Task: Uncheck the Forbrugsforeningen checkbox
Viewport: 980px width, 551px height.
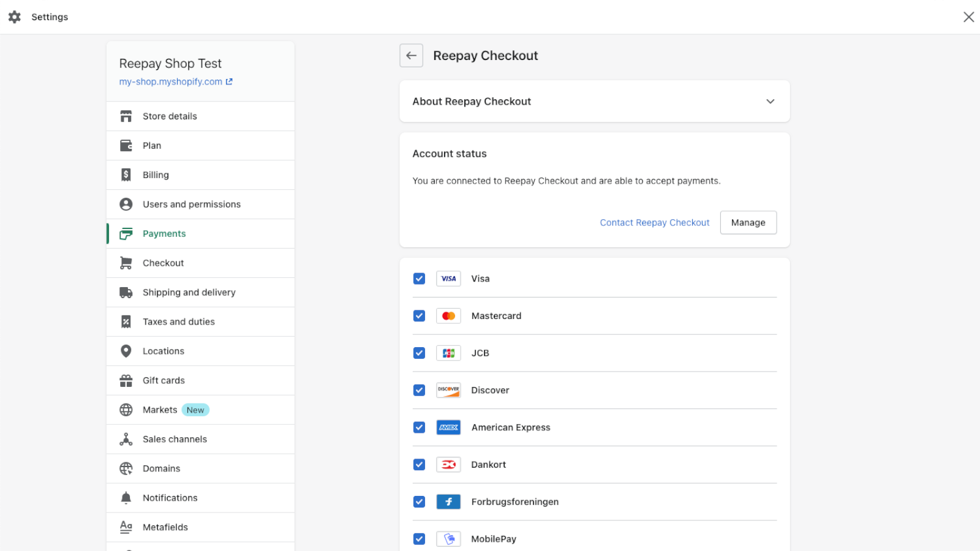Action: [x=419, y=502]
